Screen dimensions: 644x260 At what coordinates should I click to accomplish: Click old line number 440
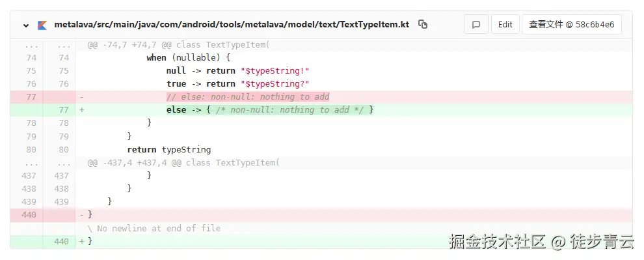(29, 215)
